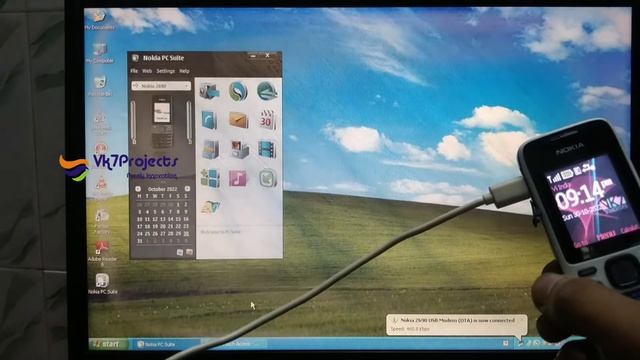Open the File menu
The width and height of the screenshot is (640, 360).
[134, 71]
